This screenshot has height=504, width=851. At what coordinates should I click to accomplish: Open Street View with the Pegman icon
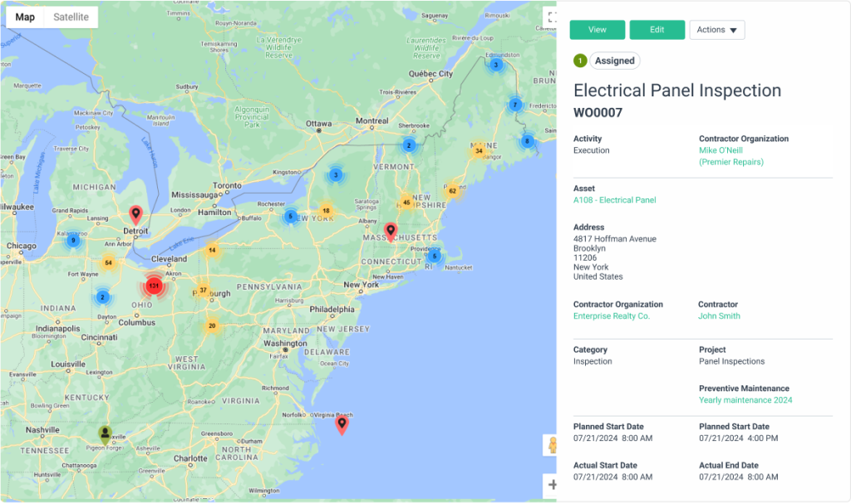553,445
